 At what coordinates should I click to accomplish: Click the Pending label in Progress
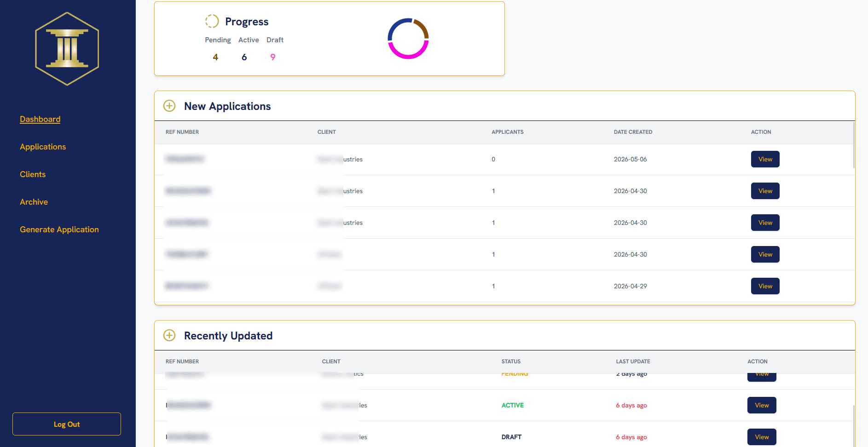[218, 40]
